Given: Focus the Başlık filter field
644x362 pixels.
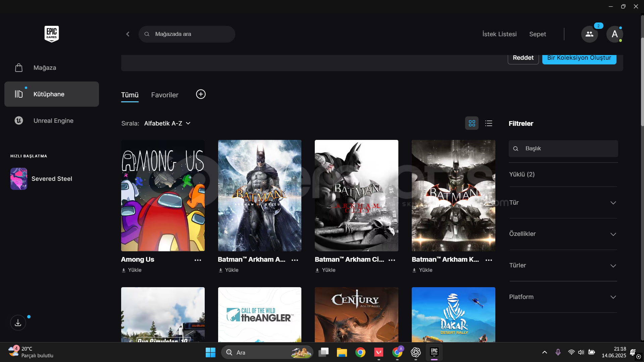Looking at the screenshot, I should click(563, 149).
